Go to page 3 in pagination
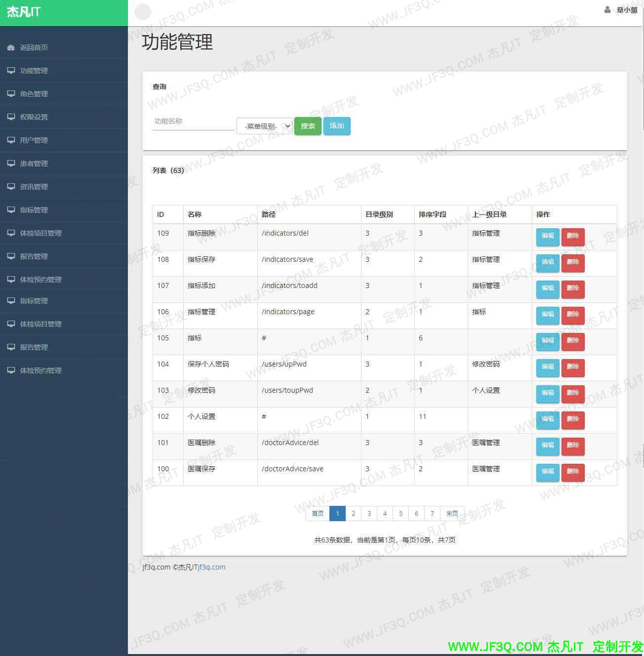644x656 pixels. click(x=369, y=514)
